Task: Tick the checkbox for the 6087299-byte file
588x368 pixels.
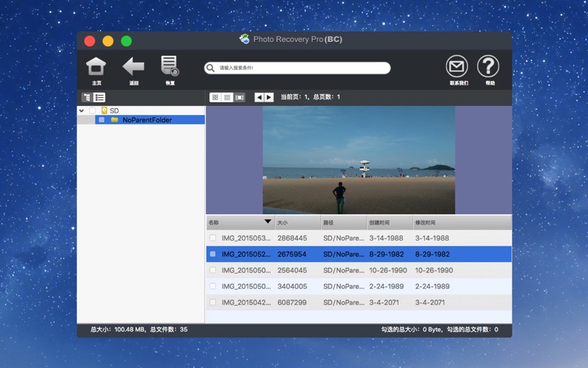Action: [213, 302]
